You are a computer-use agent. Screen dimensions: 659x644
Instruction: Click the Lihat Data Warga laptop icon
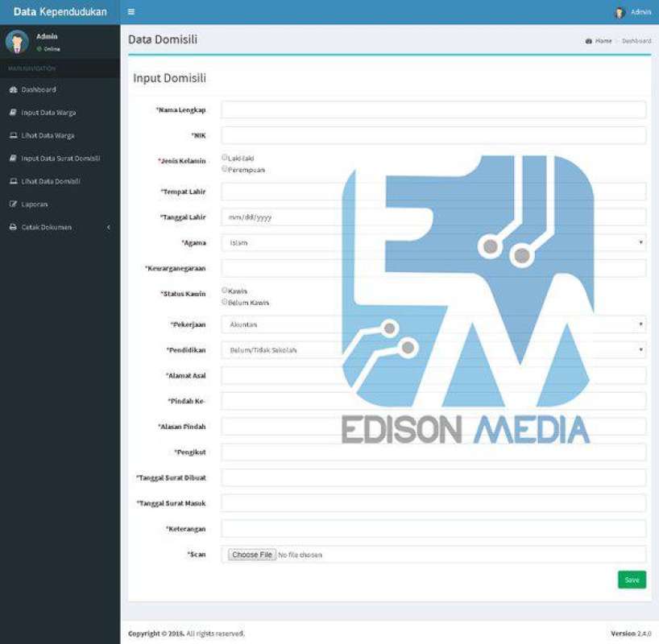coord(13,135)
